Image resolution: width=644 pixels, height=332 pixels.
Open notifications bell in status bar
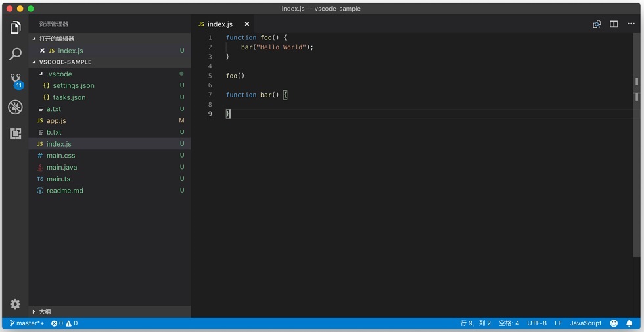pos(630,323)
